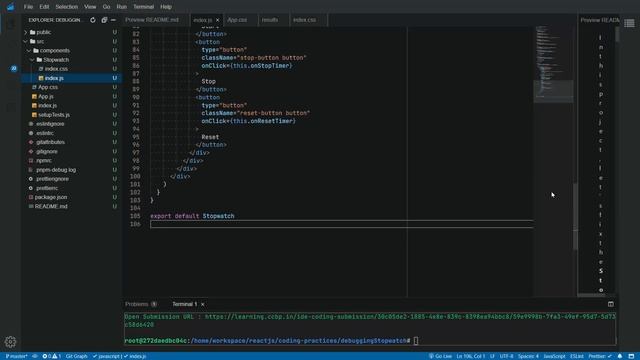Screen dimensions: 640x360
Task: Open the settings gear icon
Action: click(11, 342)
